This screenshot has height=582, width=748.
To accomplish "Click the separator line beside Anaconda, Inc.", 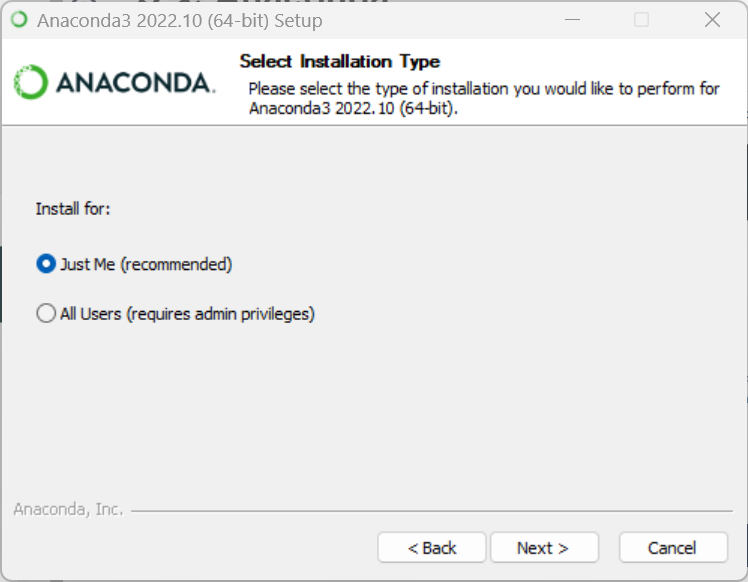I will point(432,511).
